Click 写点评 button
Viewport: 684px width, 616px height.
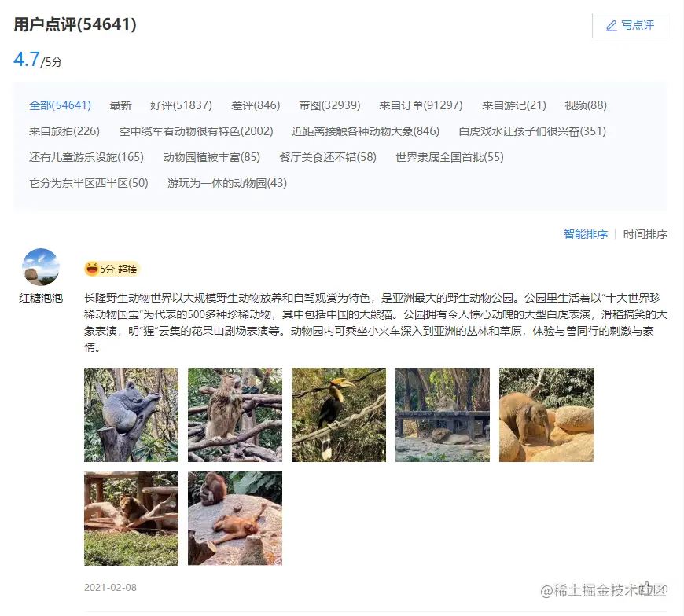click(630, 26)
